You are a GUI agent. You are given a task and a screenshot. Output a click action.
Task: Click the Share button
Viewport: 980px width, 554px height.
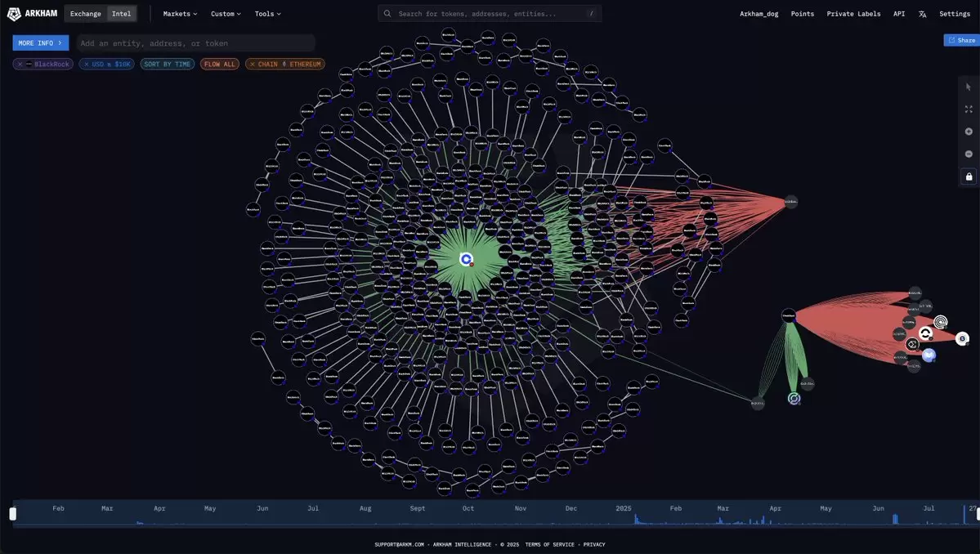click(x=961, y=40)
